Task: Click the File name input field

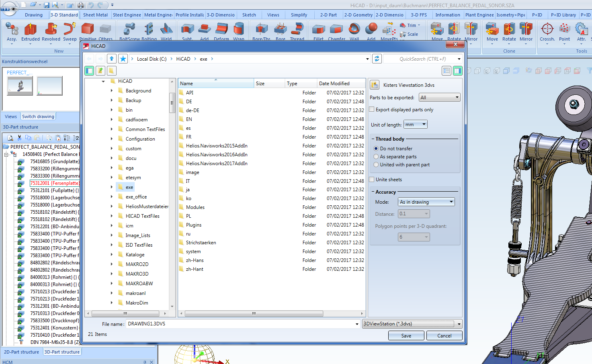Action: [240, 324]
